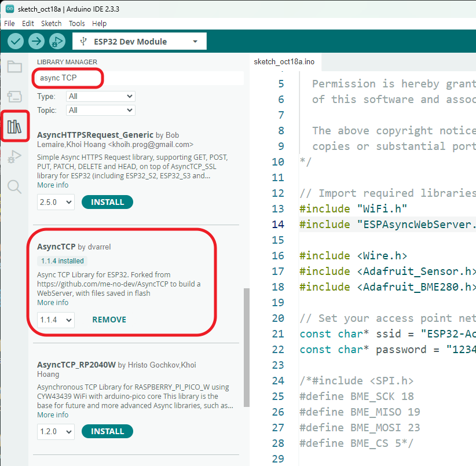The image size is (476, 466).
Task: Click the Verify checkmark button
Action: 16,41
